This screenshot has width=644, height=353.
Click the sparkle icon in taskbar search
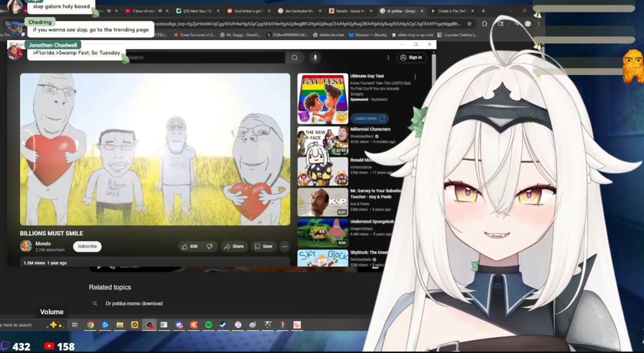55,325
